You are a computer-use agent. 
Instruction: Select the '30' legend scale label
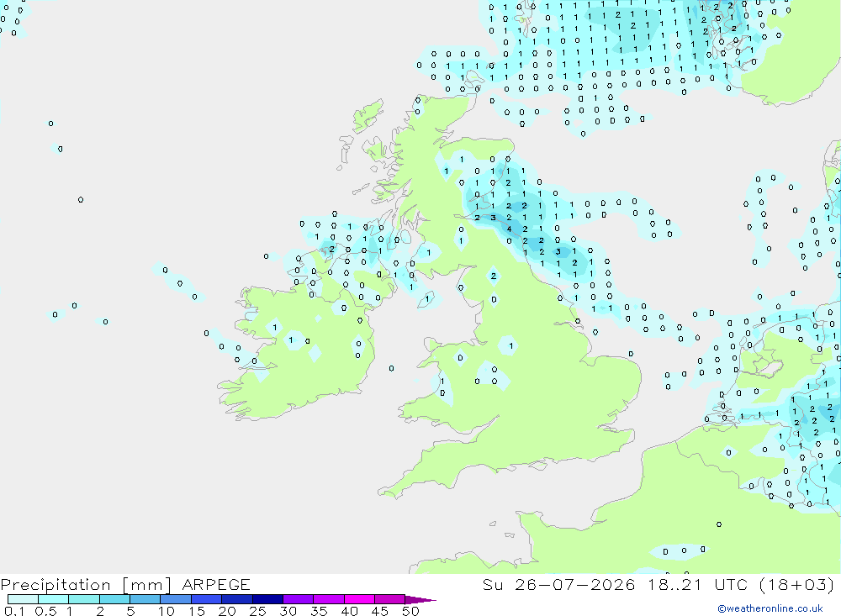pyautogui.click(x=288, y=611)
